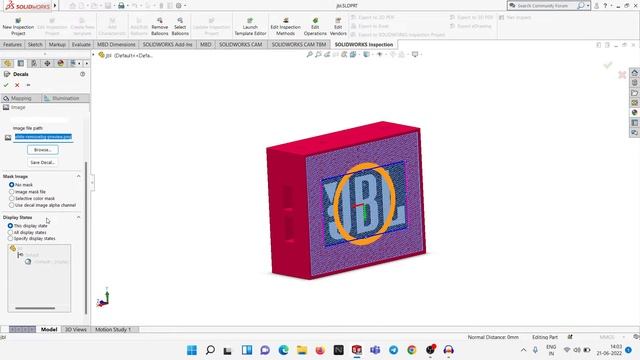Collapse the Display States section
640x360 pixels.
78,217
